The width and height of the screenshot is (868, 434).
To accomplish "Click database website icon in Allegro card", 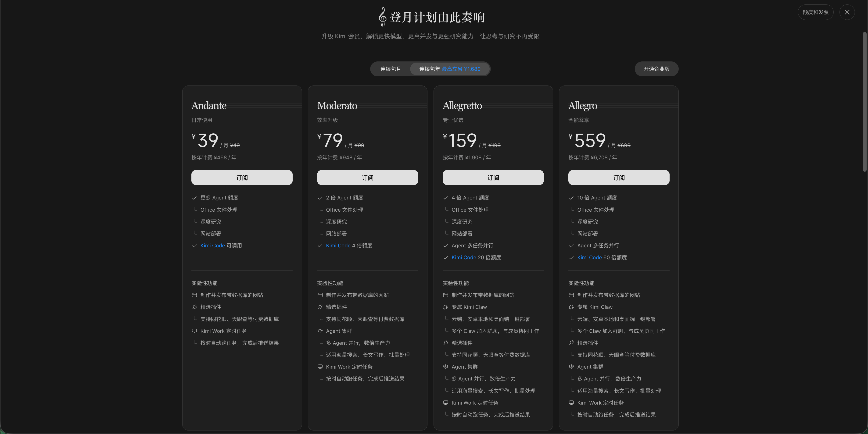I will 571,295.
